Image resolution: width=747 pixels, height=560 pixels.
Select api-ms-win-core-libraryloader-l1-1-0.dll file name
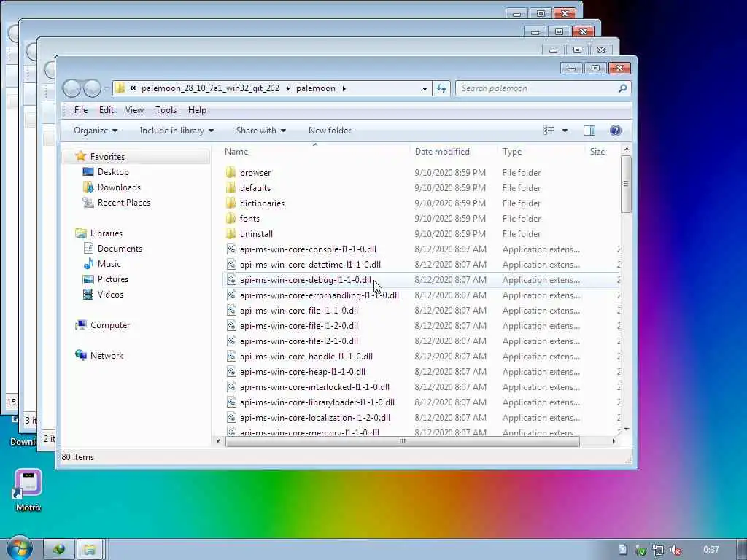click(x=317, y=402)
